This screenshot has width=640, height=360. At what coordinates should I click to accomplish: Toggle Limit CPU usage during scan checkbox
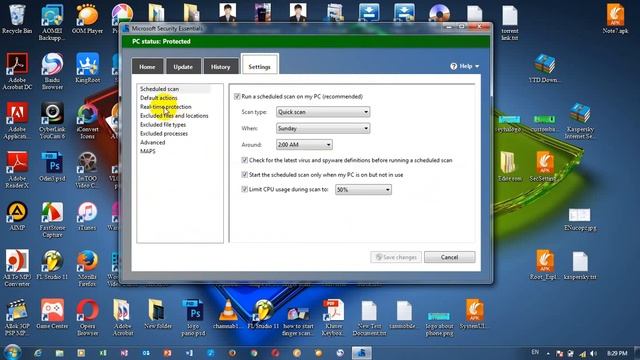coord(244,189)
